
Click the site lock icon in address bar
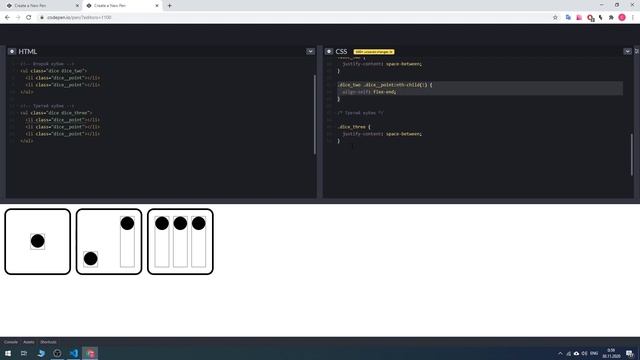42,18
